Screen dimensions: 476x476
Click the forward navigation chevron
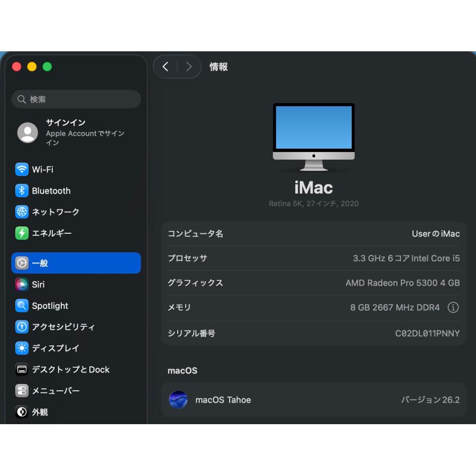189,67
